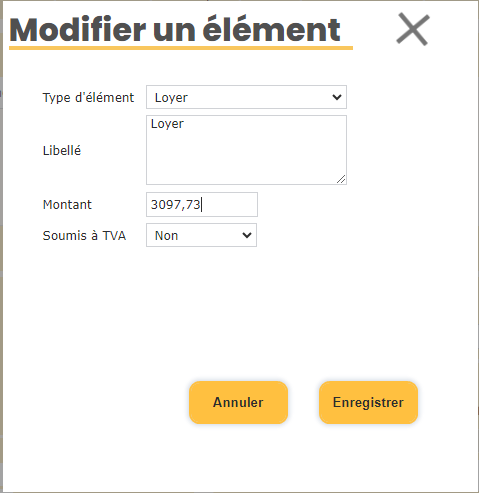Save changes with the Enregistrer button
The width and height of the screenshot is (479, 493).
coord(368,402)
